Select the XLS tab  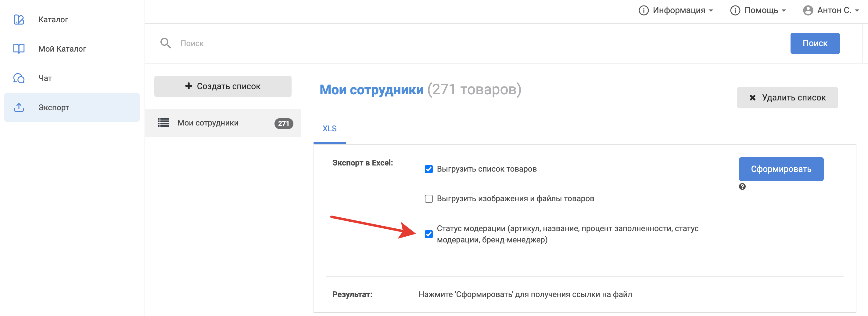point(329,129)
